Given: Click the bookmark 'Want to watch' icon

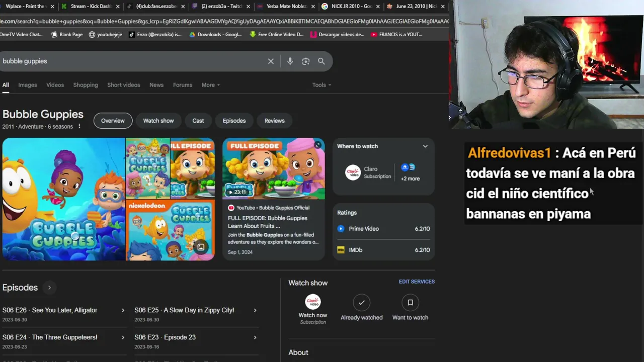Looking at the screenshot, I should [410, 302].
